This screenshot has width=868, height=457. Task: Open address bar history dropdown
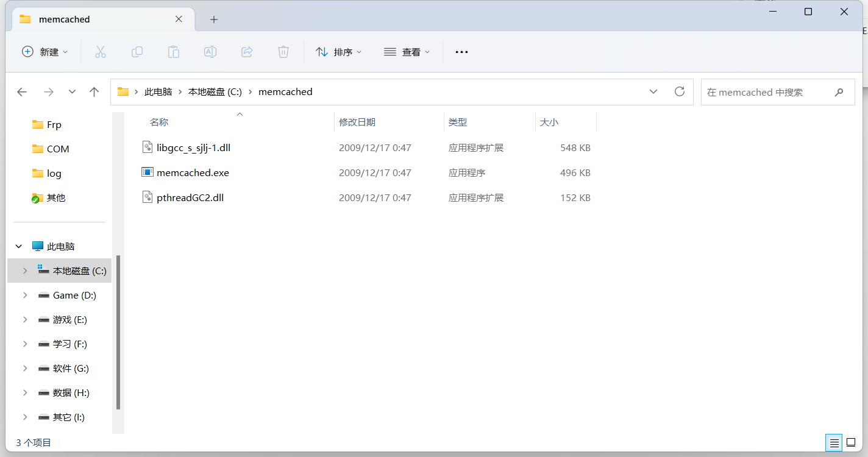coord(653,92)
